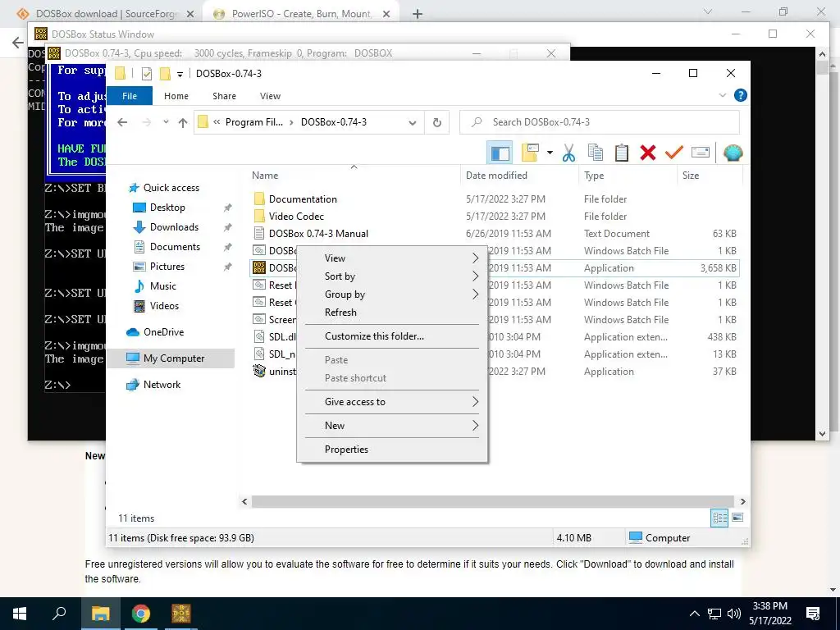Open Classic Shell settings shell icon

733,153
